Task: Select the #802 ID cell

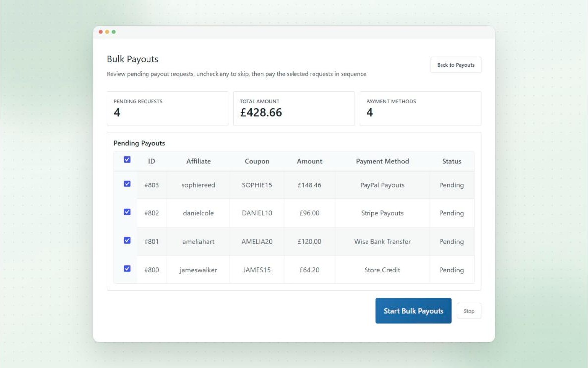Action: tap(151, 213)
